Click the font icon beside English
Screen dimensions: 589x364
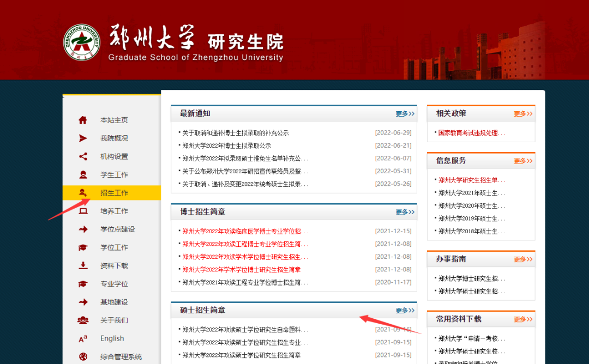point(83,338)
